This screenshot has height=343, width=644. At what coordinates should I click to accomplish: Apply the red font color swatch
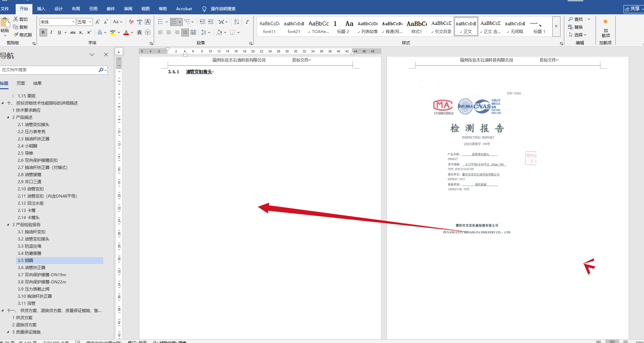tap(126, 33)
